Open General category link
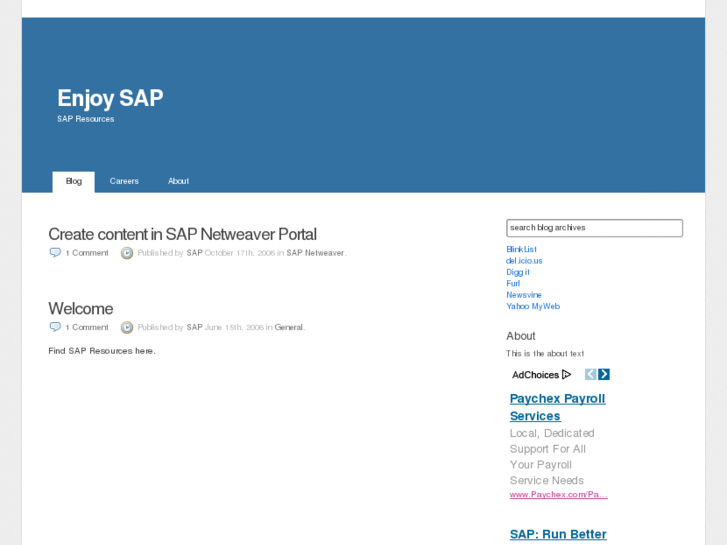 click(x=288, y=327)
